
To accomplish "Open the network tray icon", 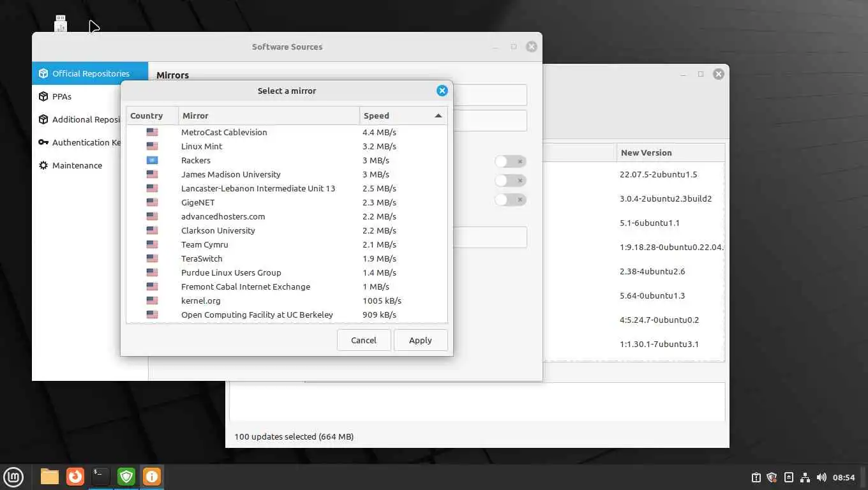I will [805, 477].
